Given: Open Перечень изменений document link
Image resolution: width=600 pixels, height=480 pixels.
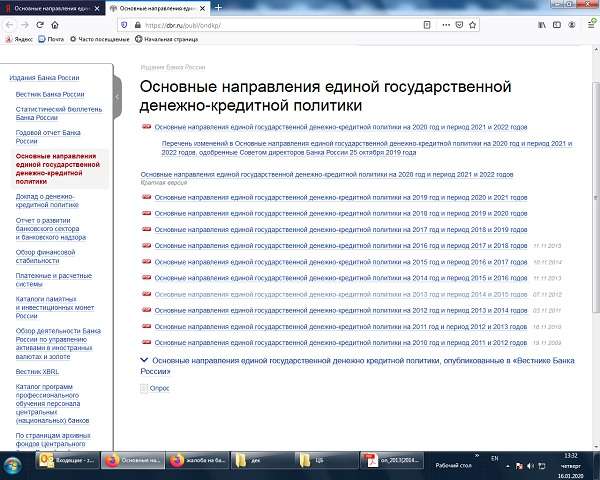Looking at the screenshot, I should pos(367,148).
